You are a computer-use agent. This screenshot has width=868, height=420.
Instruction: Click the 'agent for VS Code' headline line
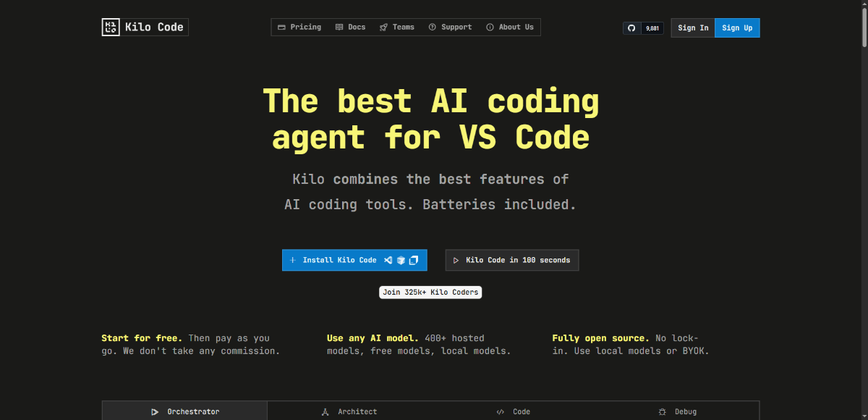click(431, 136)
